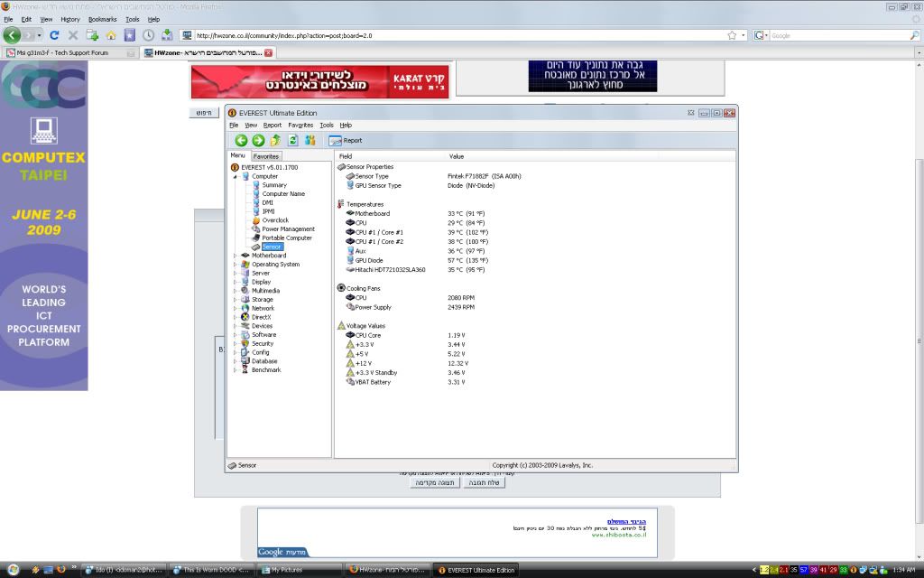Expand the Display tree node
This screenshot has width=924, height=578.
(x=236, y=282)
